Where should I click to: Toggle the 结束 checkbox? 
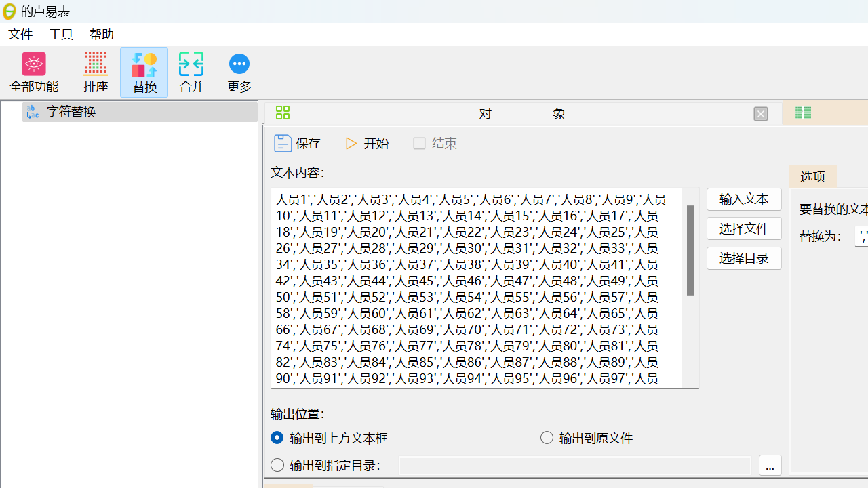pyautogui.click(x=419, y=143)
